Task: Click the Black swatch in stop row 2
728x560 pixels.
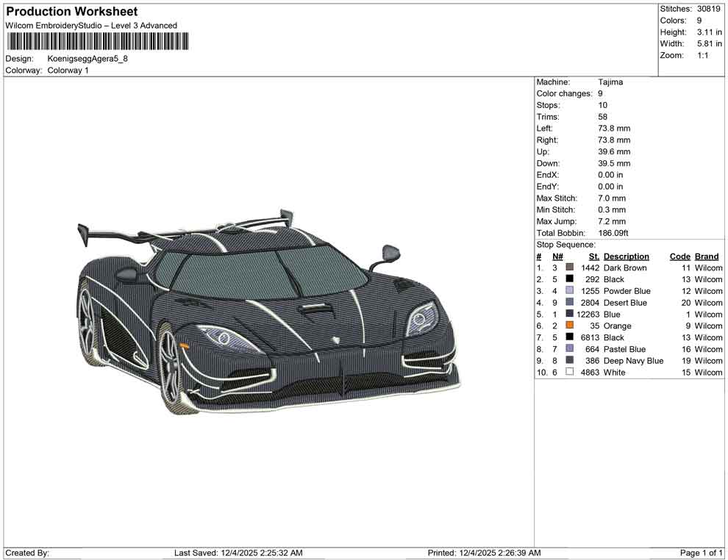Action: click(568, 279)
